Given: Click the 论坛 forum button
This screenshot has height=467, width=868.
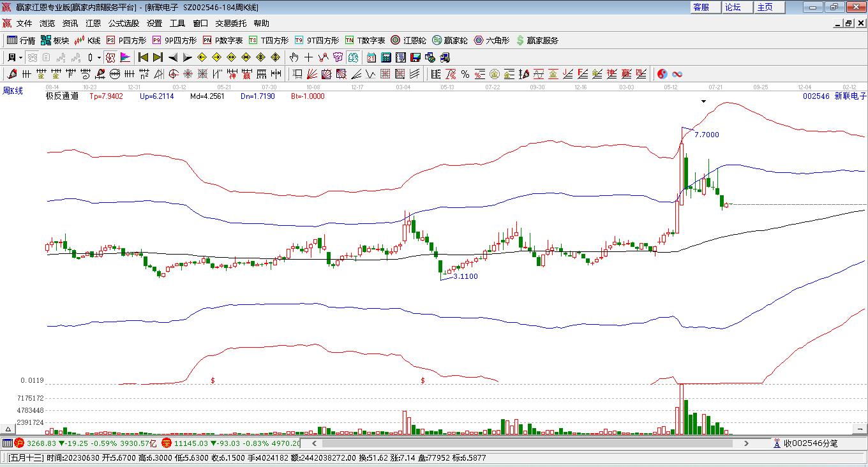Looking at the screenshot, I should click(733, 7).
